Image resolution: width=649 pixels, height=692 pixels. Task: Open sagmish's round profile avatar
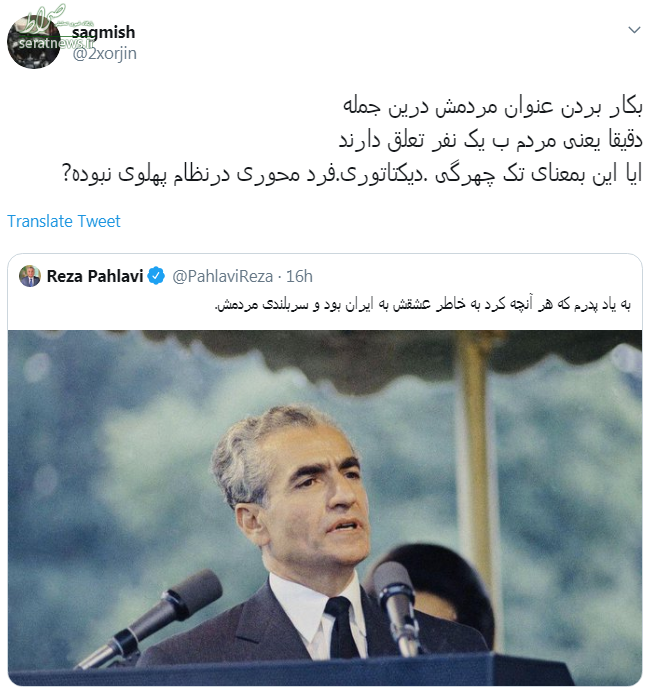tap(34, 42)
